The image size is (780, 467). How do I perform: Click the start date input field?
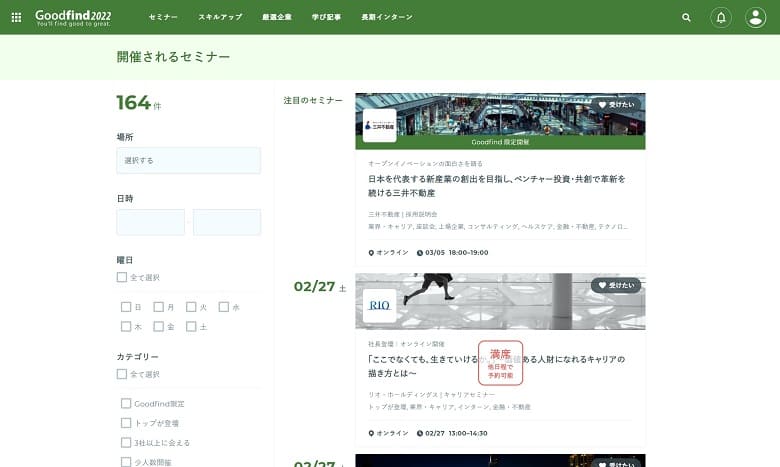tap(151, 222)
